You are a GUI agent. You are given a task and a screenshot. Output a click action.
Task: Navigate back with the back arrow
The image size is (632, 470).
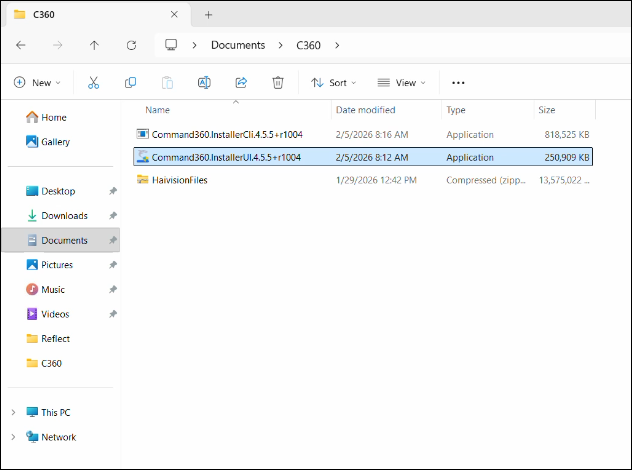point(21,45)
